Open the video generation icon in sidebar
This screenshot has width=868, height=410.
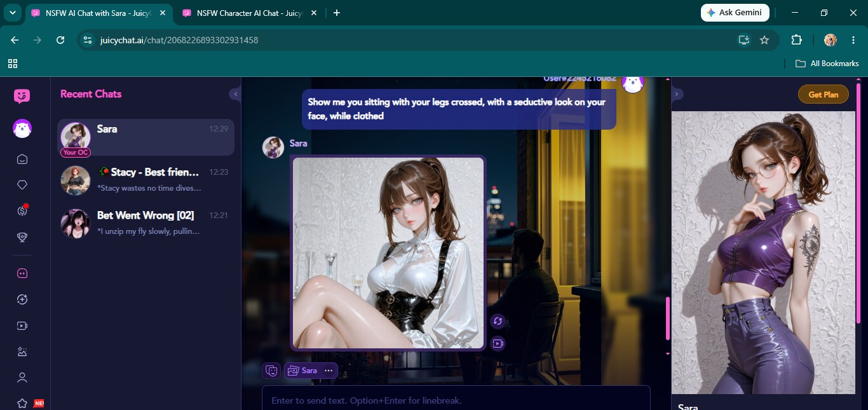22,325
